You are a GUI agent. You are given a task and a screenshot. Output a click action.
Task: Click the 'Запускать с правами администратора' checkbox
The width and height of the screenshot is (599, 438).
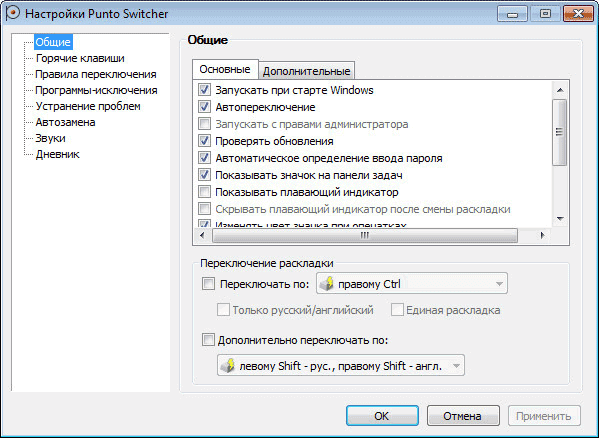click(x=204, y=124)
